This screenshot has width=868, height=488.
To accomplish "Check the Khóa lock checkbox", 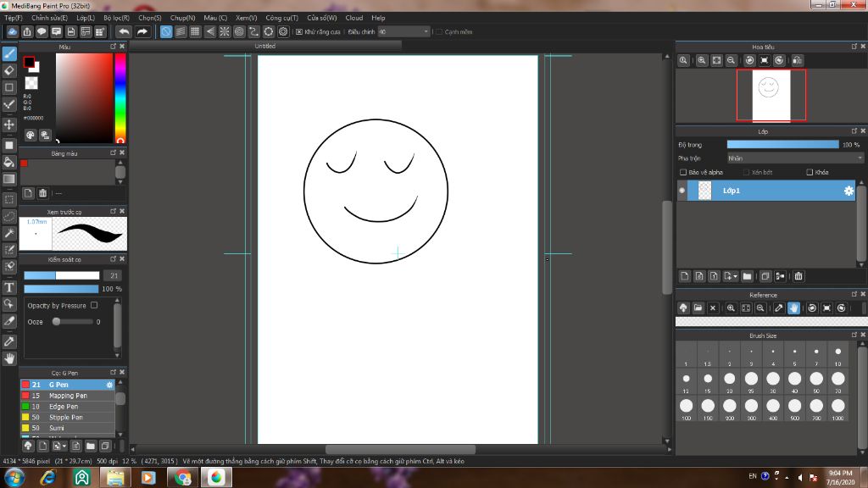I will pos(810,172).
